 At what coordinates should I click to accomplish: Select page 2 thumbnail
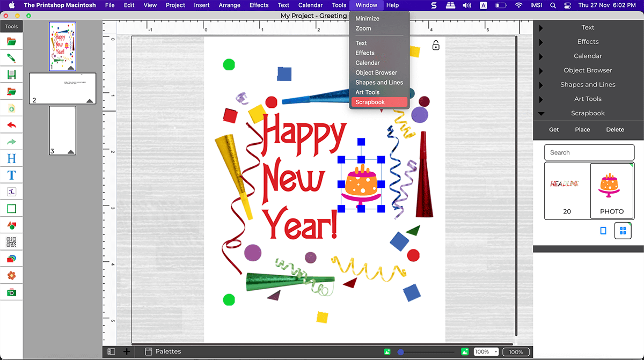62,89
